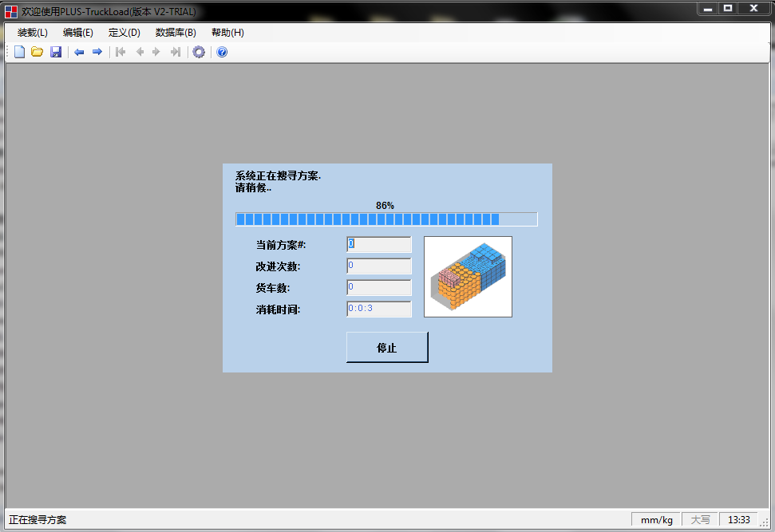Open the 编辑(E) menu
The image size is (775, 532).
point(78,33)
